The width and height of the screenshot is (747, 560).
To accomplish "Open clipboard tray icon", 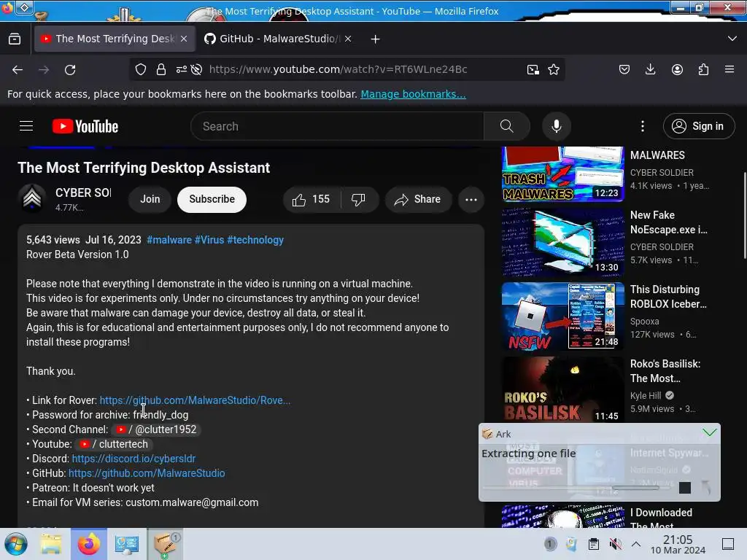I will (x=594, y=544).
